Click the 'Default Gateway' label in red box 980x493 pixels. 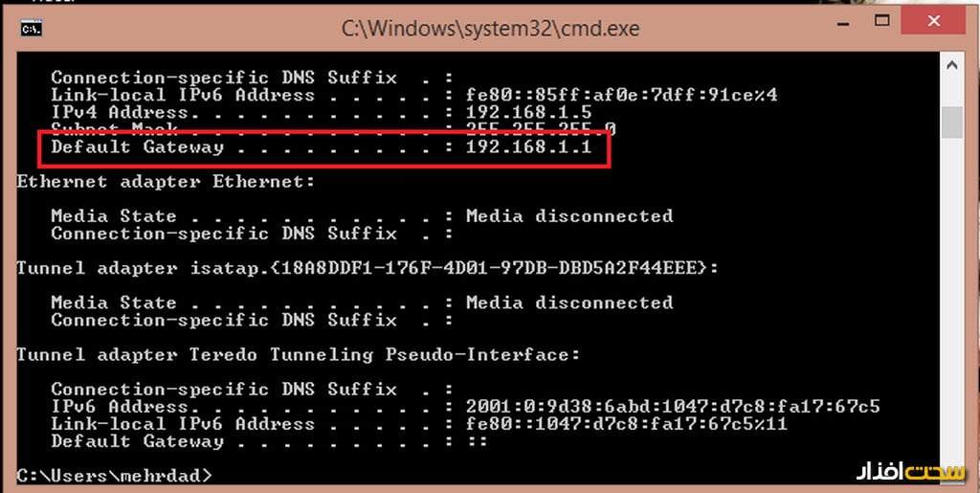click(137, 147)
